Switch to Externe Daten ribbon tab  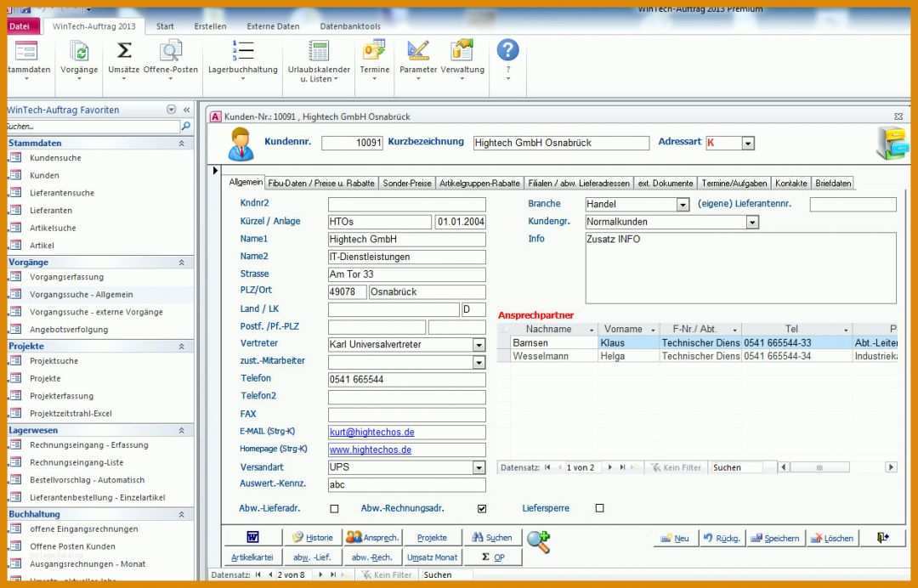tap(273, 26)
